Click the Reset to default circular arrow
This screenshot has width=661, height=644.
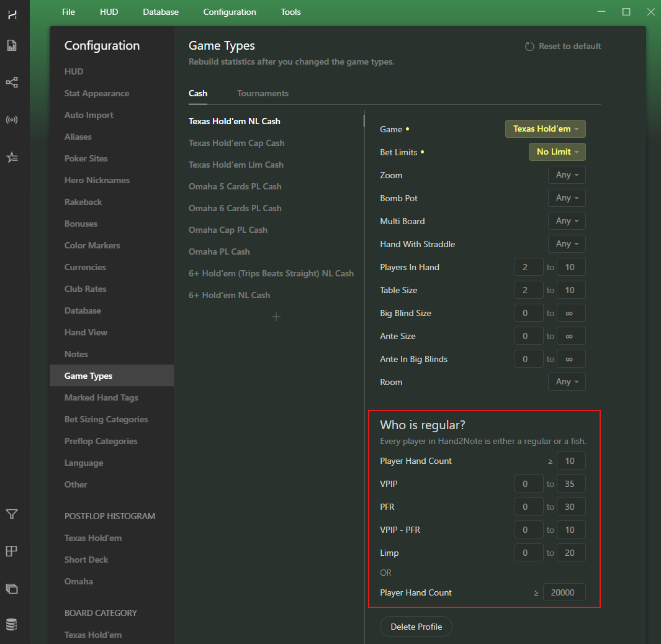tap(529, 47)
